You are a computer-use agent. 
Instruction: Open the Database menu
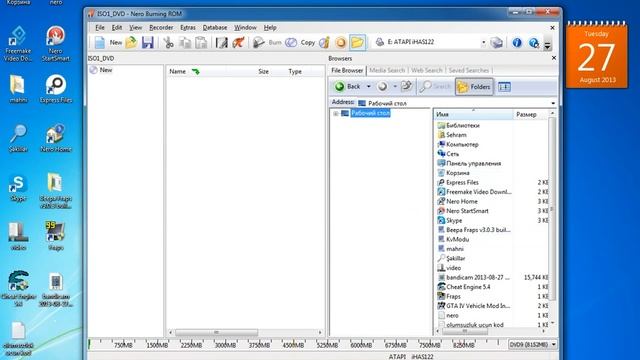click(x=215, y=27)
